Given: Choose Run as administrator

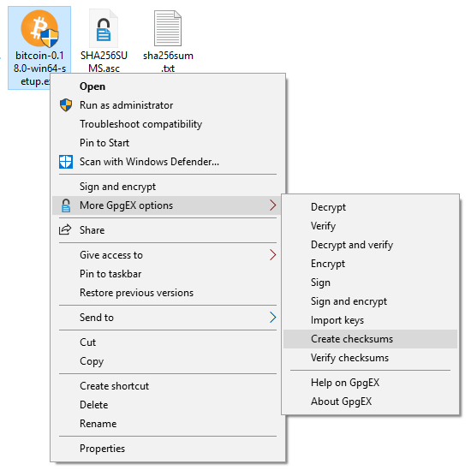Looking at the screenshot, I should (x=168, y=105).
